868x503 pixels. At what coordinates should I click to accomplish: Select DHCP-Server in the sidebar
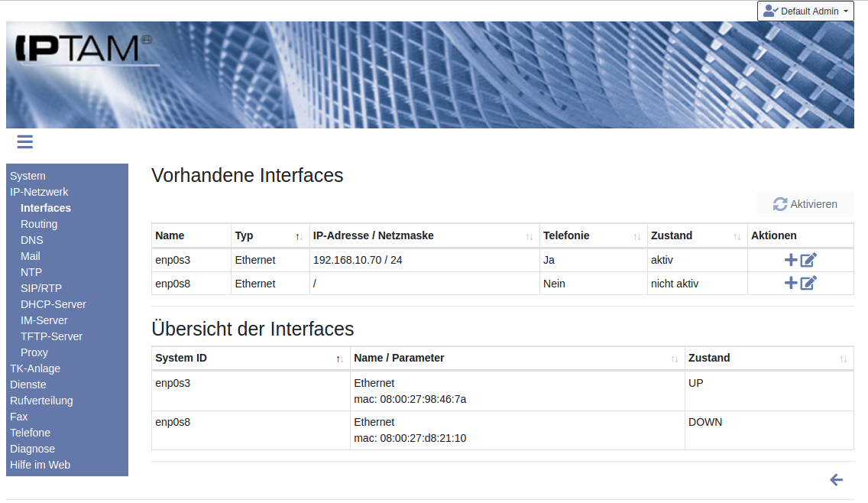tap(53, 304)
